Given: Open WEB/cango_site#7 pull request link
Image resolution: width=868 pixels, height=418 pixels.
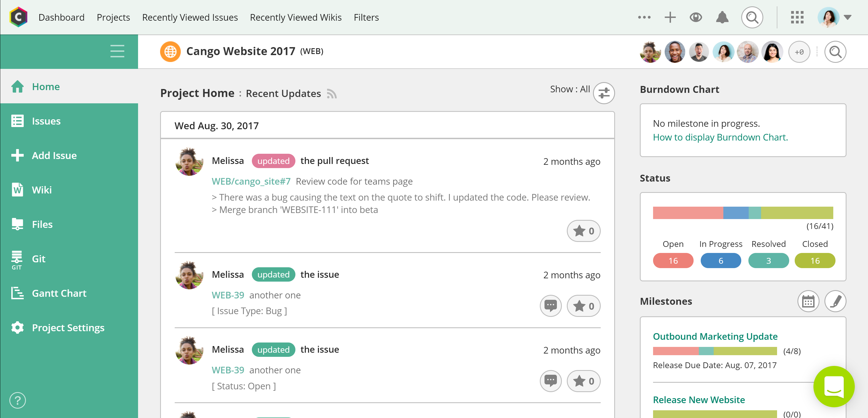Looking at the screenshot, I should (x=251, y=181).
